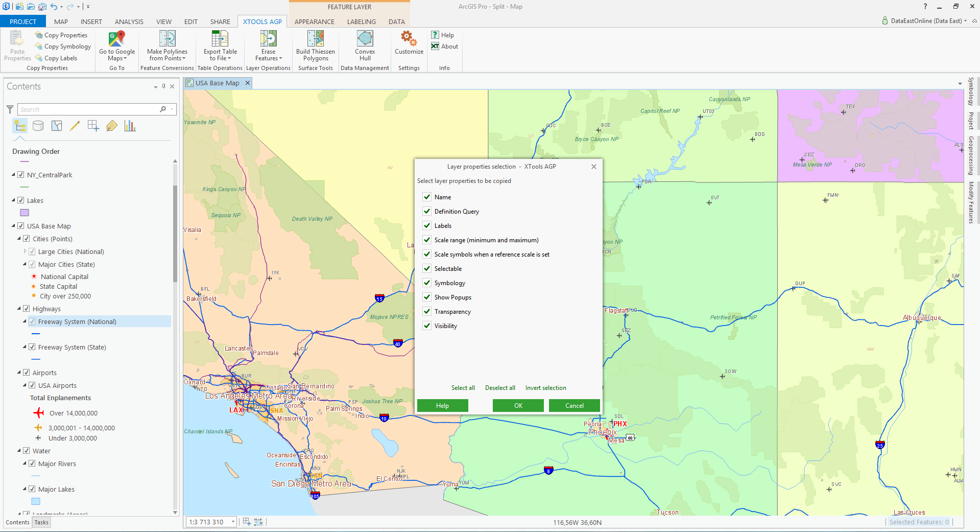Select List By Labeling icon
980x532 pixels.
112,126
